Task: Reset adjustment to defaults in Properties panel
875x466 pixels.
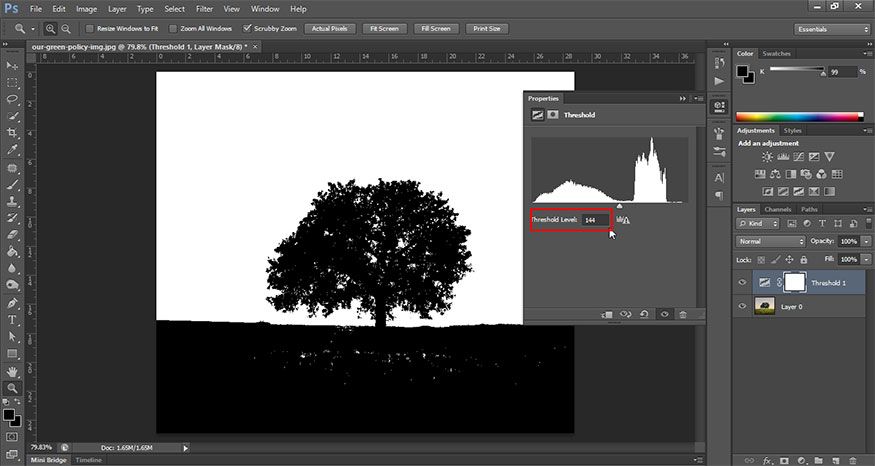Action: pos(645,314)
